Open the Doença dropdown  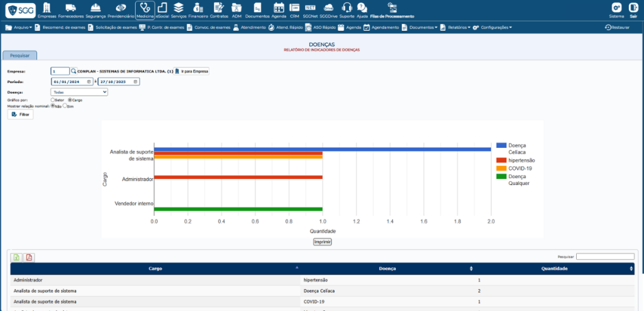79,92
